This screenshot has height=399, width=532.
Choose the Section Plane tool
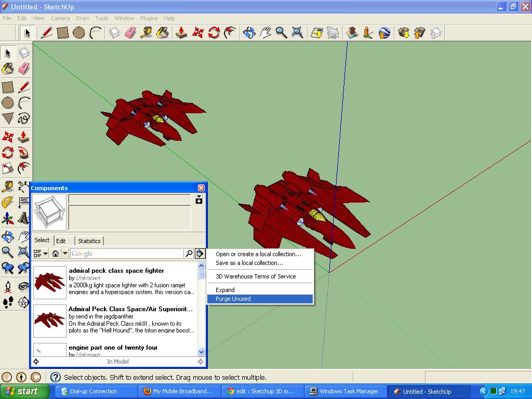[24, 302]
